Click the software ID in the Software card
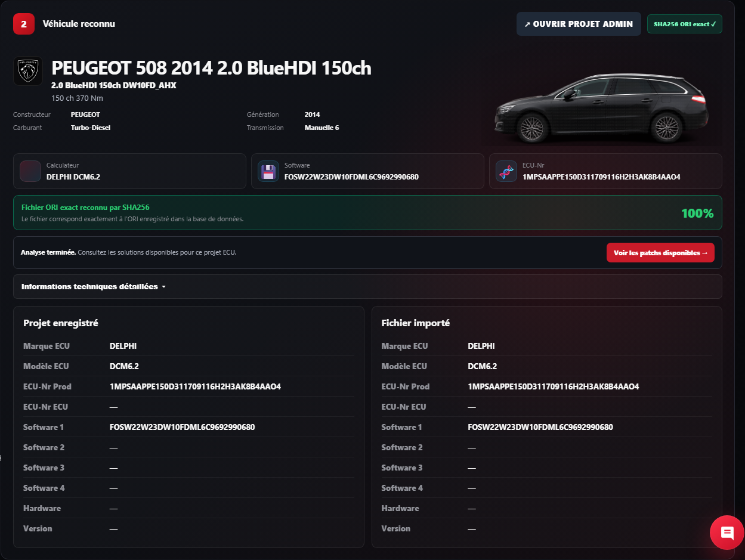This screenshot has height=560, width=745. pos(351,177)
